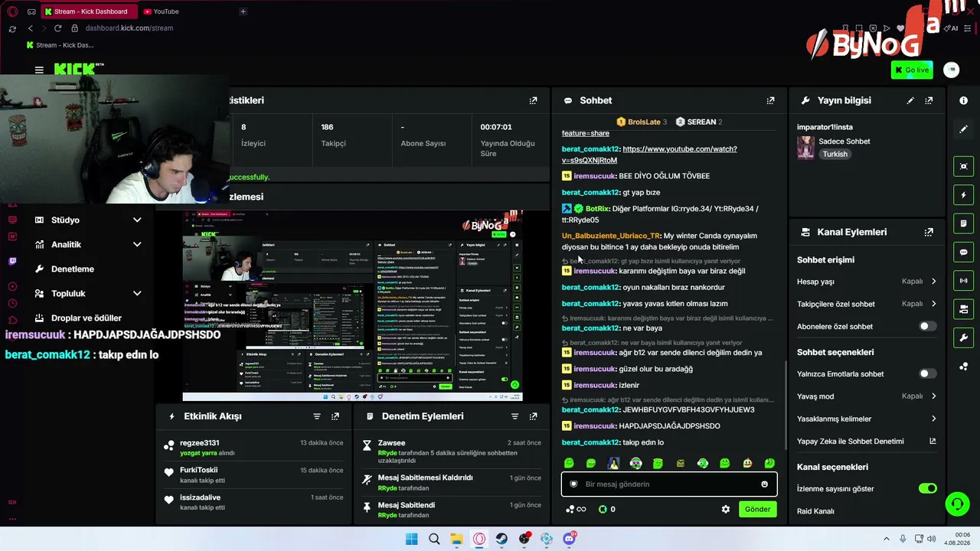Click the Gönder send button

click(757, 509)
